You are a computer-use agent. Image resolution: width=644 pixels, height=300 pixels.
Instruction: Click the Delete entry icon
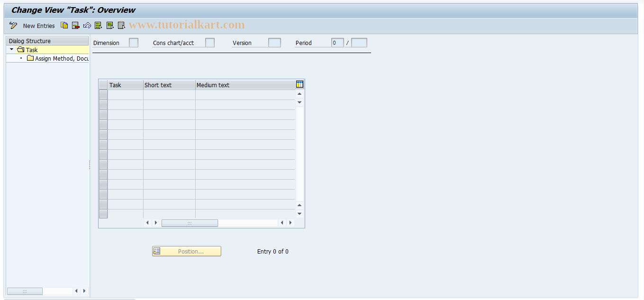pyautogui.click(x=76, y=26)
